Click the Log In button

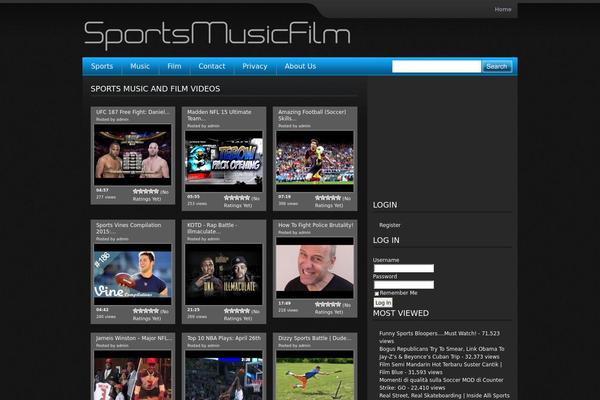point(383,302)
